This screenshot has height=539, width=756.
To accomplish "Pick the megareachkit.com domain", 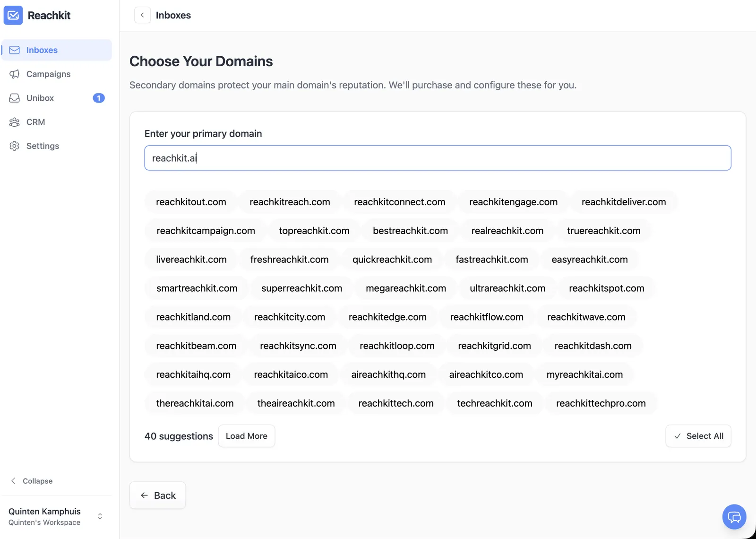I will 406,288.
